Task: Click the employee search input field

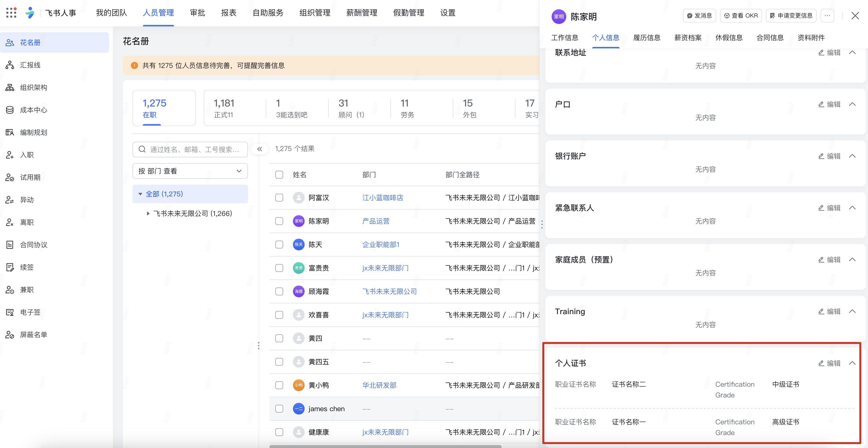Action: 190,149
